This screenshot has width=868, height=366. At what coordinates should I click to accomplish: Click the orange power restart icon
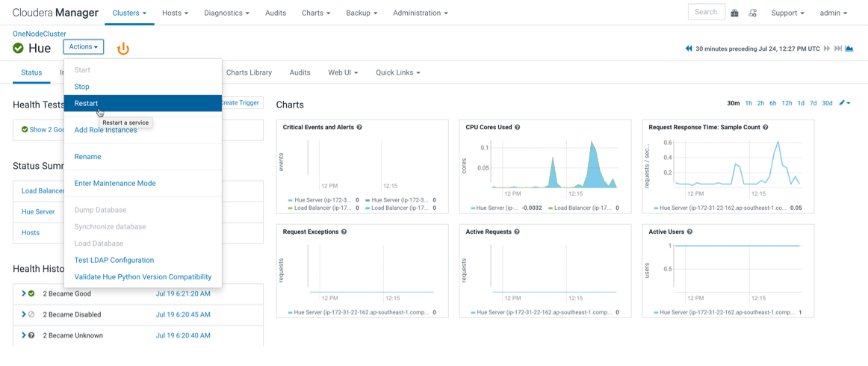tap(123, 49)
